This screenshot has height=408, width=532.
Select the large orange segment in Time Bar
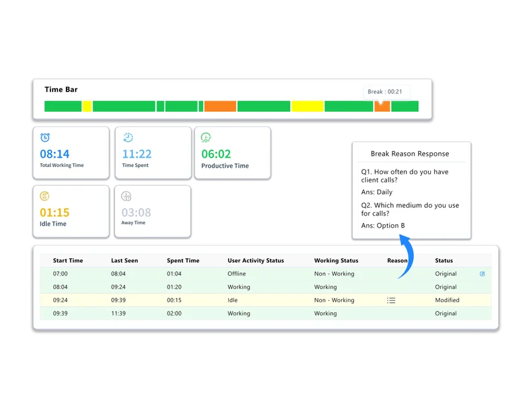point(220,106)
